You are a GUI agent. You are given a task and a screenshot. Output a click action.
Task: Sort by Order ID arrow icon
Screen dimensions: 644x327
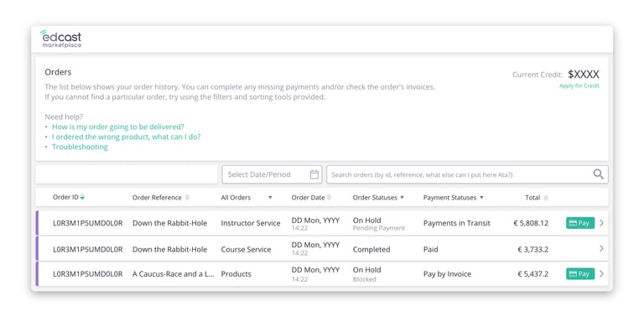(x=82, y=197)
